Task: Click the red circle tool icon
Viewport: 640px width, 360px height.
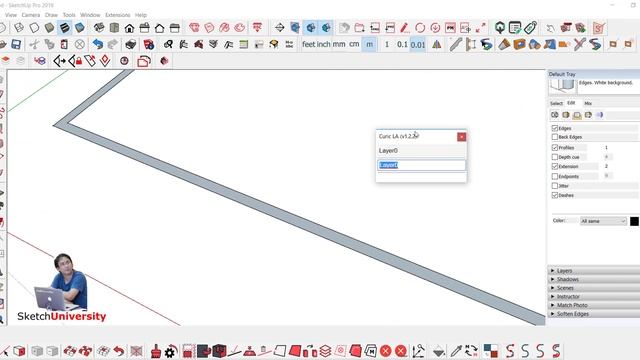Action: click(x=420, y=28)
